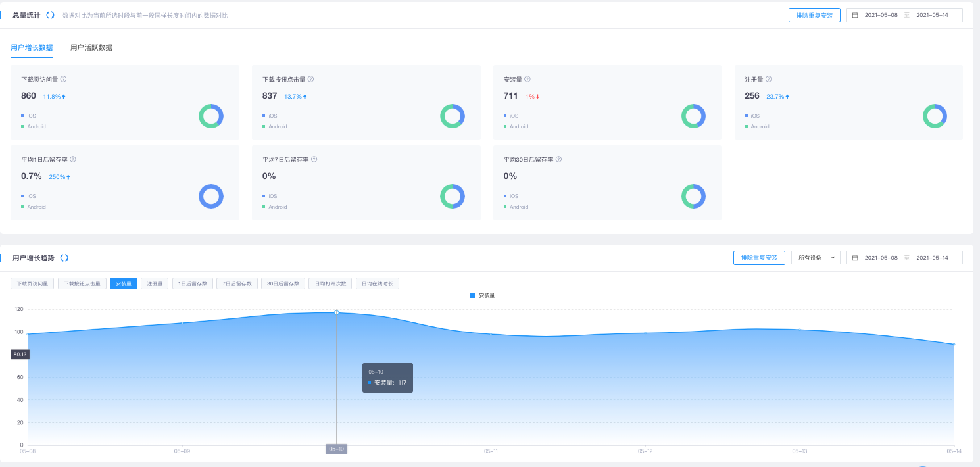This screenshot has height=467, width=980.
Task: Click 250% growth indicator
Action: pyautogui.click(x=59, y=177)
